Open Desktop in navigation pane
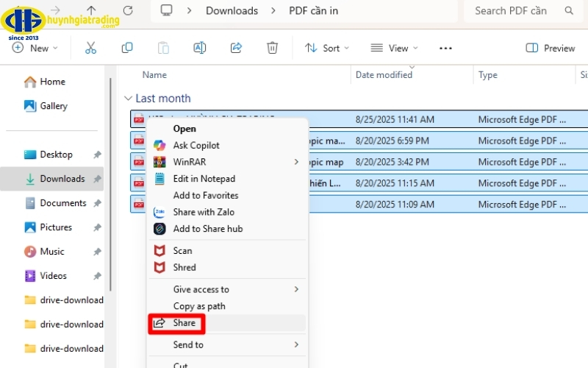This screenshot has width=588, height=368. pos(49,155)
